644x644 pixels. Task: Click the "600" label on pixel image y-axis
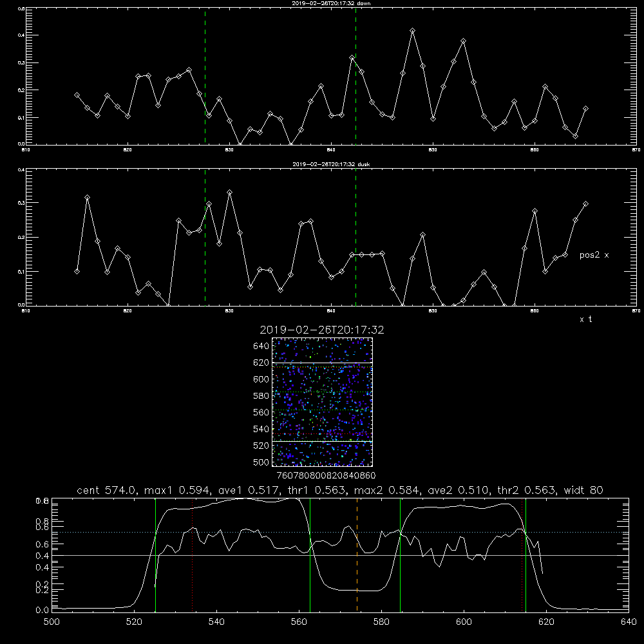coord(261,379)
